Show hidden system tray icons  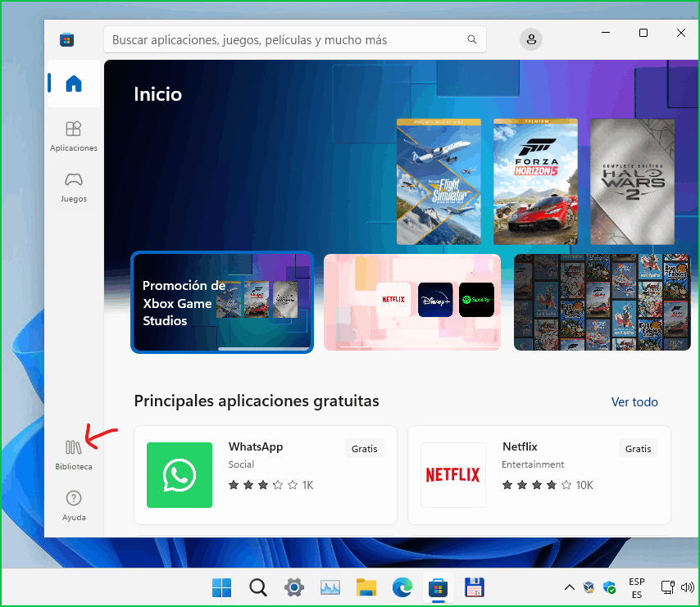click(x=569, y=587)
